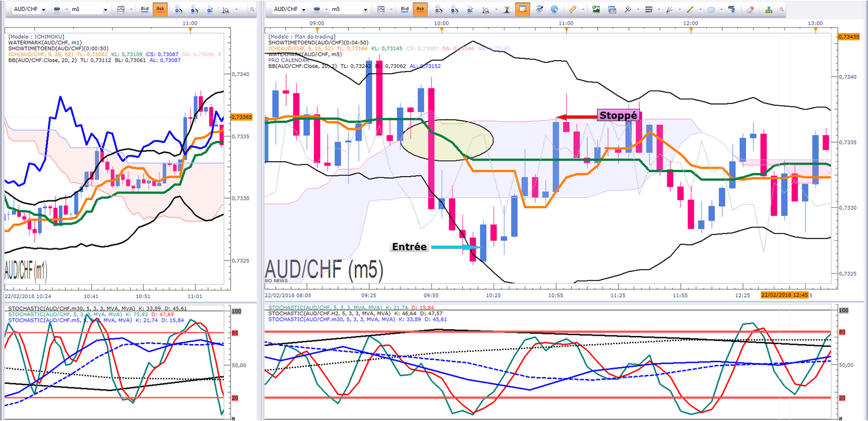The height and width of the screenshot is (421, 868).
Task: Click the vertical zoom icon in the m1 toolbar
Action: (225, 9)
